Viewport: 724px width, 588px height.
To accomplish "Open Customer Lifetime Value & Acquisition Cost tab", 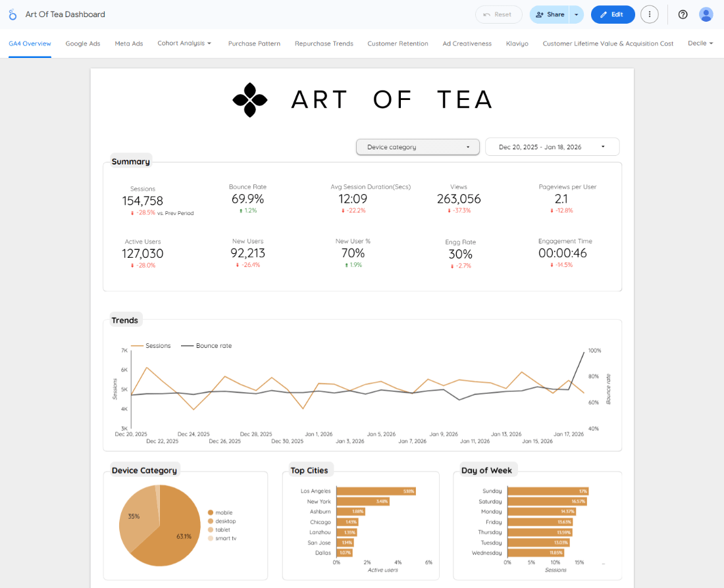I will [608, 43].
